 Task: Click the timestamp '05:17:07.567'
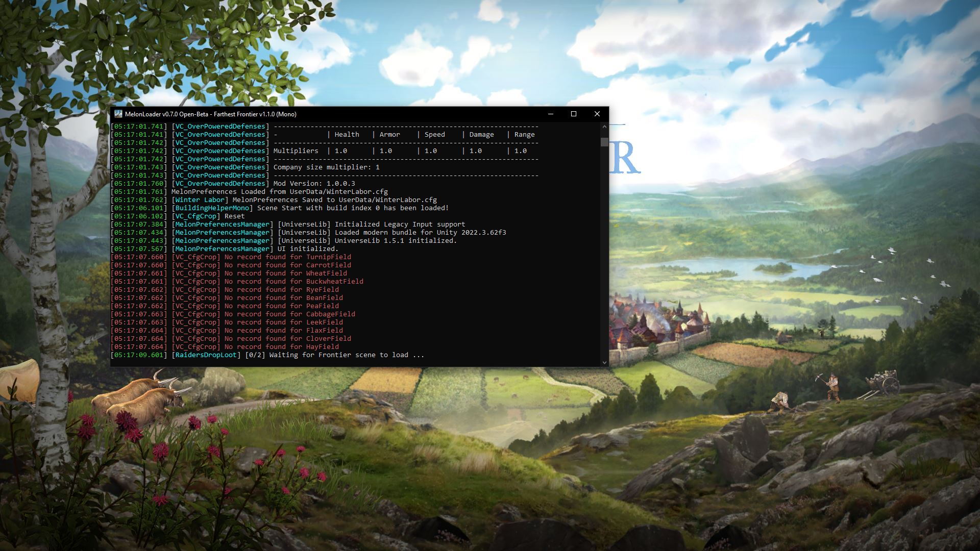tap(139, 249)
